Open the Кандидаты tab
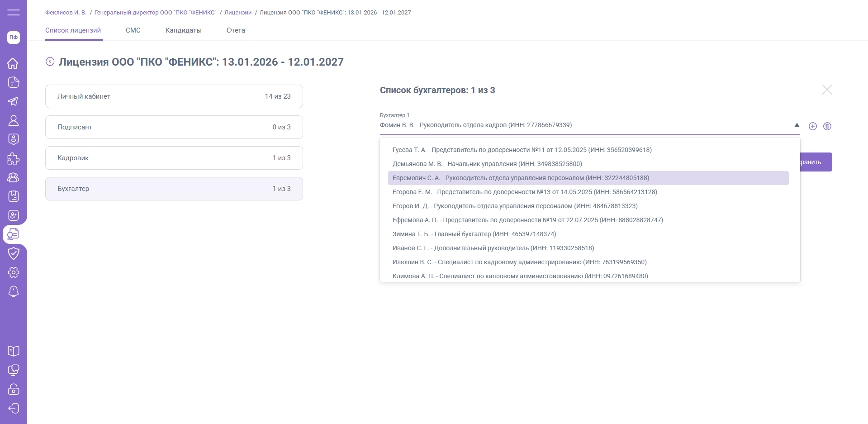The height and width of the screenshot is (424, 868). (x=183, y=30)
